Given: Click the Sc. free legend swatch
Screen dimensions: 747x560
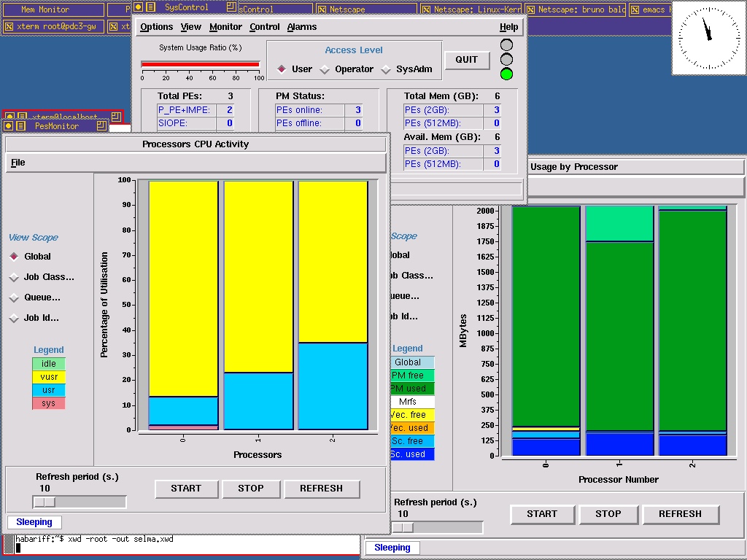Looking at the screenshot, I should (x=413, y=441).
